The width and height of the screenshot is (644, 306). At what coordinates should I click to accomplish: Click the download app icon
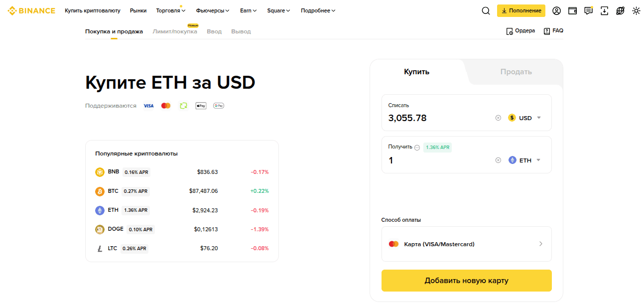coord(604,10)
